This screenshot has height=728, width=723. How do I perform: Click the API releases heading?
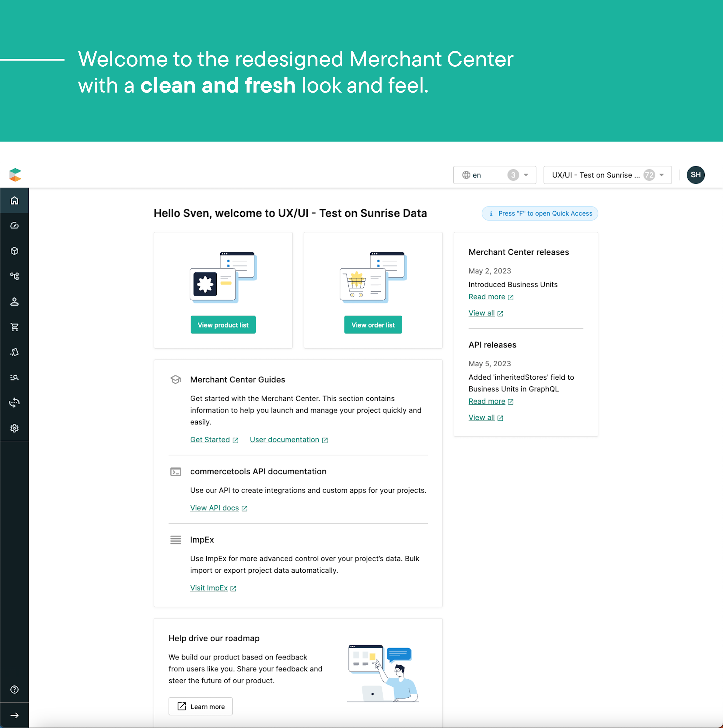point(492,345)
